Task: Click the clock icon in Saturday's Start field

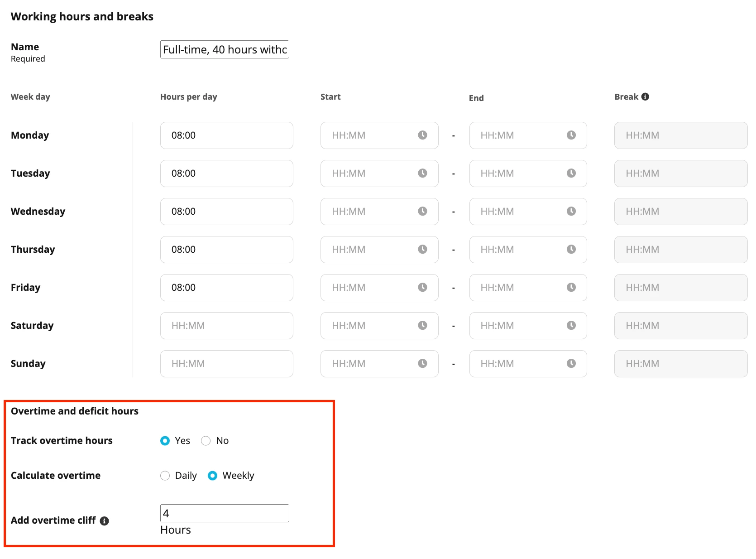Action: point(422,325)
